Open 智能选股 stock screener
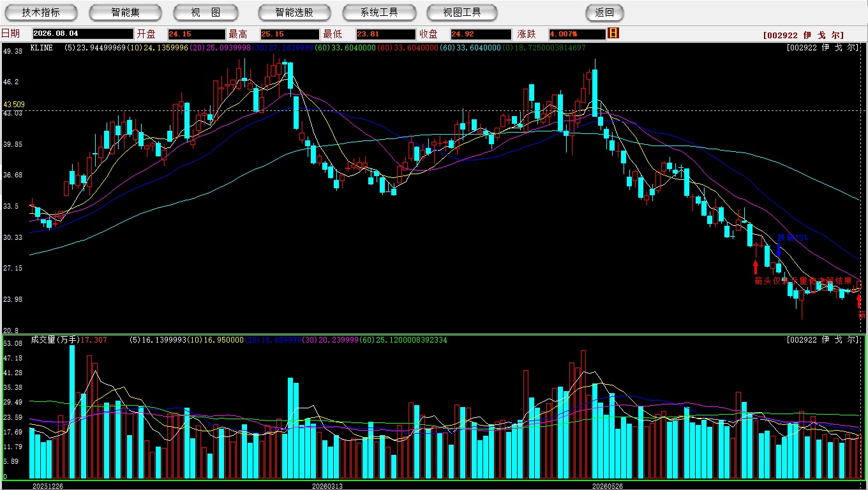Screen dimensions: 868x490 [294, 12]
